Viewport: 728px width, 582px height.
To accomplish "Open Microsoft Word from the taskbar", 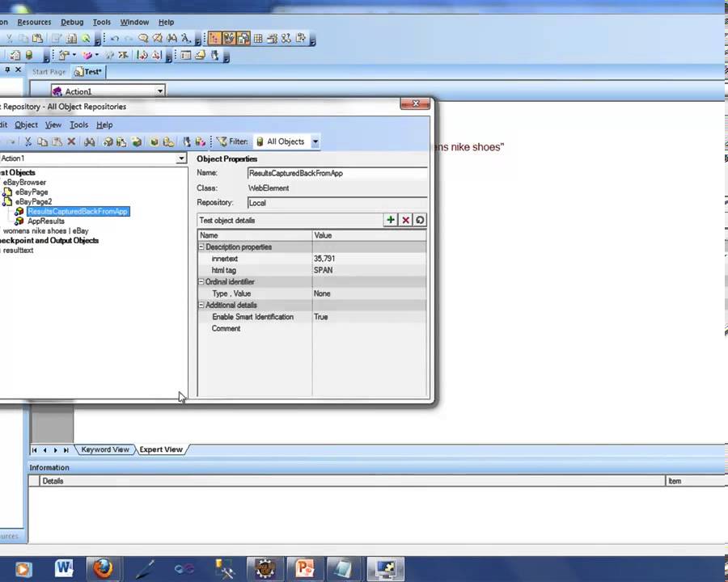I will tap(64, 569).
